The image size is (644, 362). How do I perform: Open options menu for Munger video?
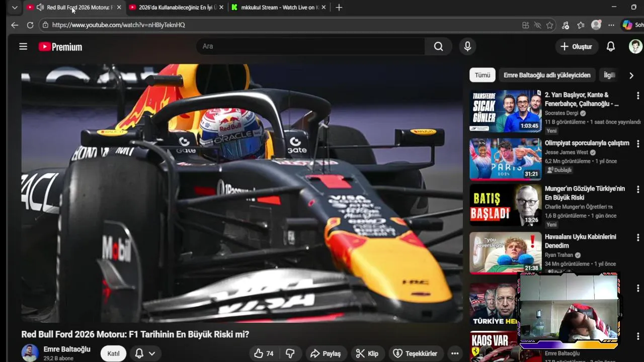click(638, 190)
